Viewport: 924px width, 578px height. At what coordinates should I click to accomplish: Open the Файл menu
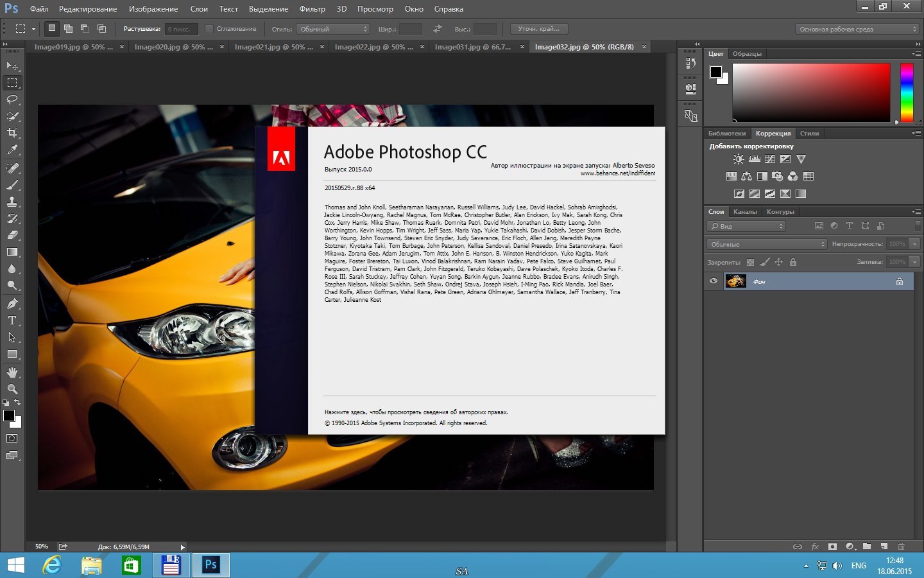tap(39, 9)
